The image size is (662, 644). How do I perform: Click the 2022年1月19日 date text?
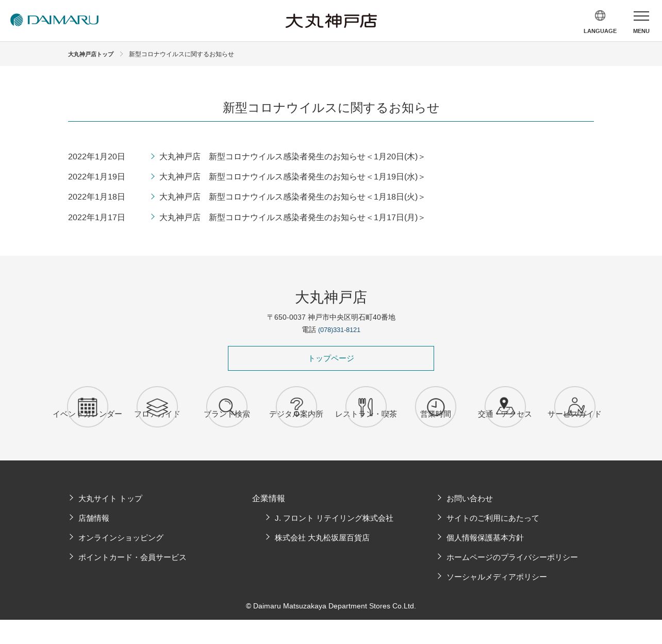tap(96, 177)
